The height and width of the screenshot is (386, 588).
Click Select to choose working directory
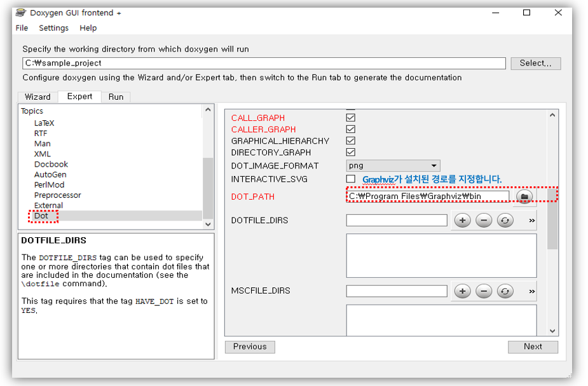pyautogui.click(x=536, y=63)
